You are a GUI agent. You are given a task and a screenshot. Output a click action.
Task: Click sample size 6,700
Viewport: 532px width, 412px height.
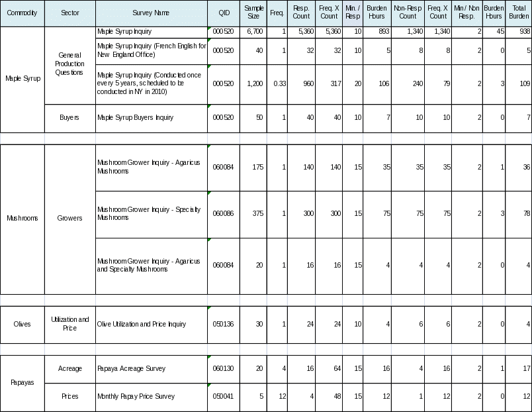pyautogui.click(x=253, y=32)
